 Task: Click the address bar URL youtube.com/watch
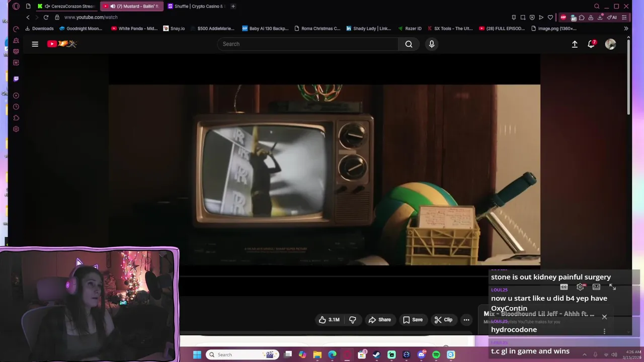(x=91, y=17)
